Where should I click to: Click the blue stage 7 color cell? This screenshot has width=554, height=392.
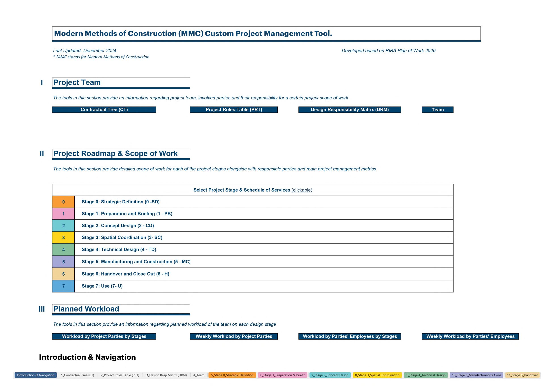tap(63, 286)
